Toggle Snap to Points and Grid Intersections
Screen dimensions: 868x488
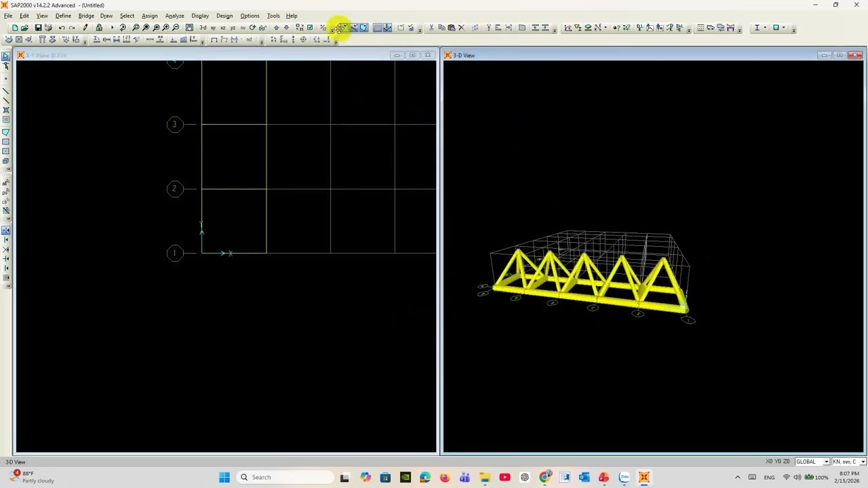6,230
